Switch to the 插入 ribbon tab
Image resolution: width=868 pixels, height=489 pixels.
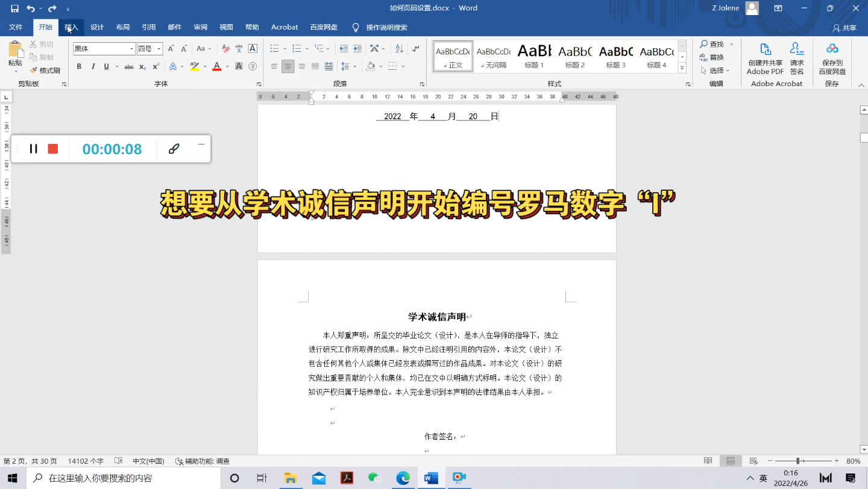71,27
